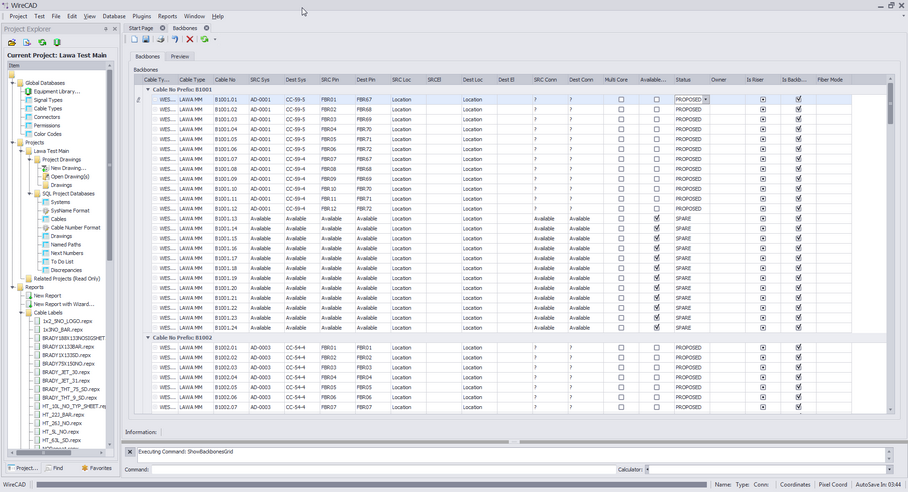This screenshot has height=492, width=908.
Task: Select the Cables item in project tree
Action: (58, 219)
